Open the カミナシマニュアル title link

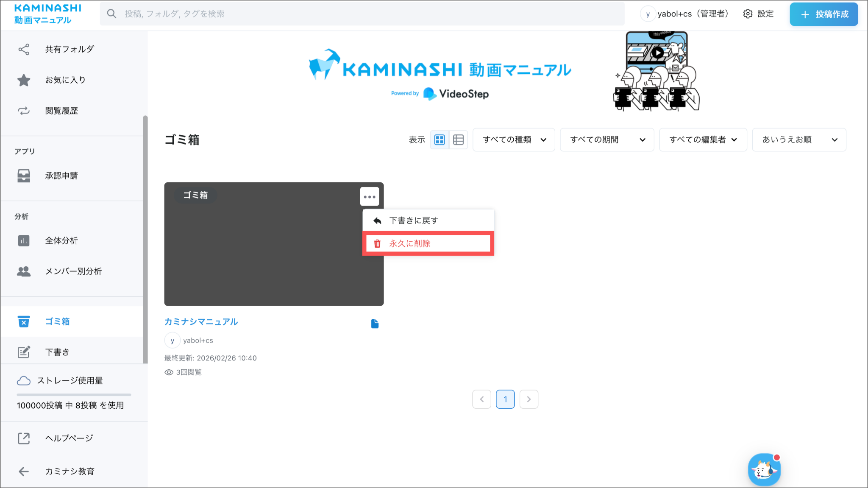pos(201,322)
